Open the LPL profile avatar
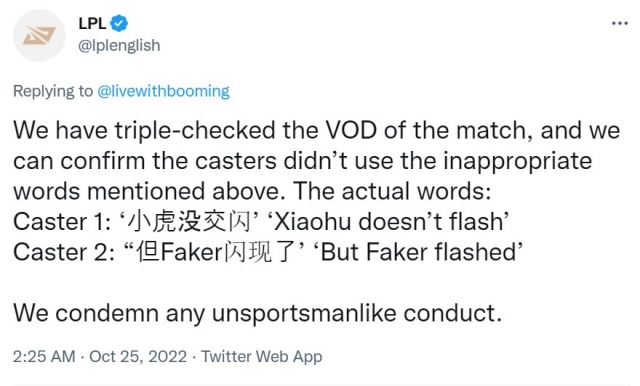Viewport: 640px width, 386px height. 39,35
